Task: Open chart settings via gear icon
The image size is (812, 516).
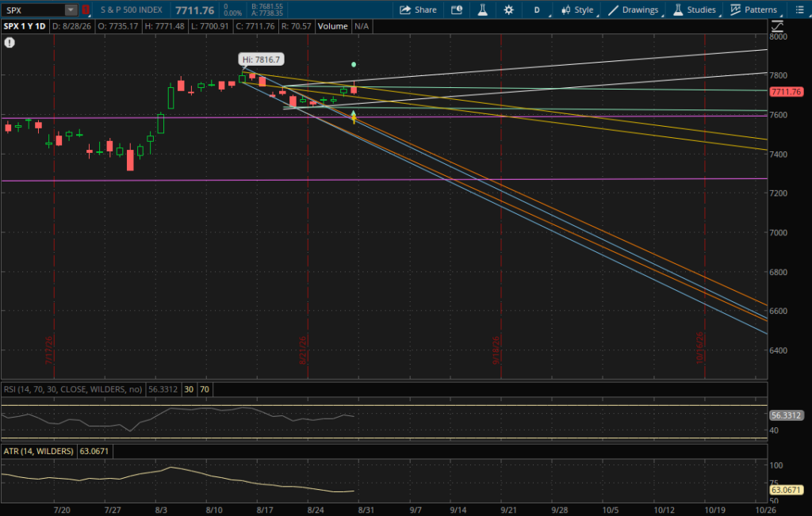Action: (x=508, y=10)
